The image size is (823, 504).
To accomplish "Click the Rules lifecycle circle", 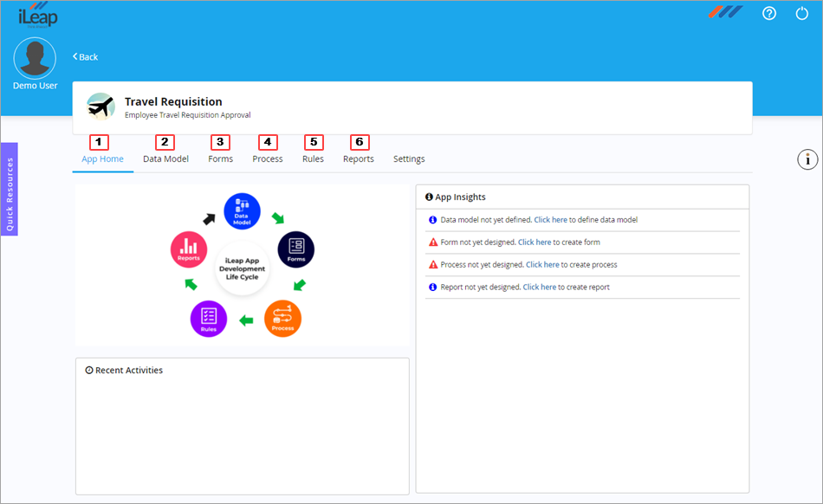I will (209, 319).
